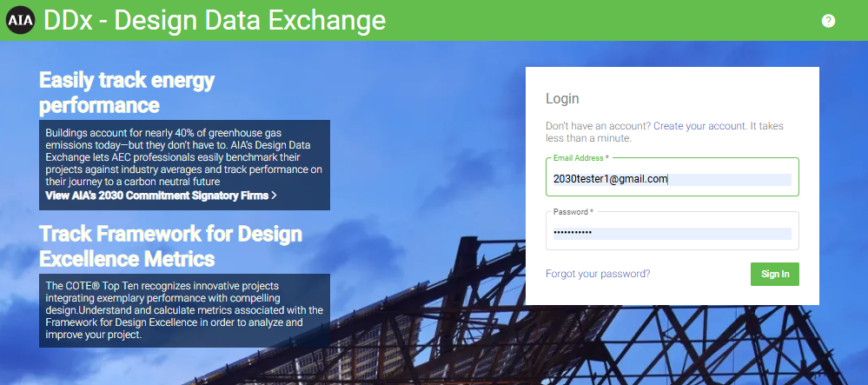
Task: Click the Easily track energy performance heading
Action: pos(127,92)
